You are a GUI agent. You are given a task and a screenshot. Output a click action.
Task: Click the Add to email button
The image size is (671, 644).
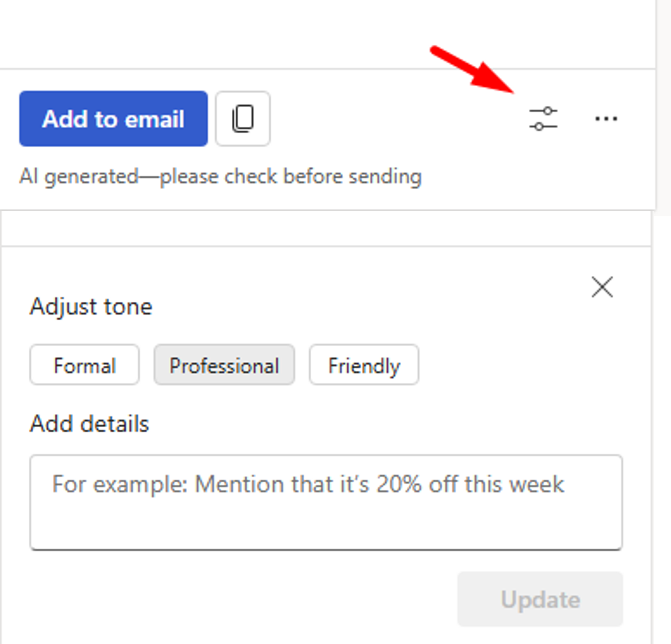[113, 119]
